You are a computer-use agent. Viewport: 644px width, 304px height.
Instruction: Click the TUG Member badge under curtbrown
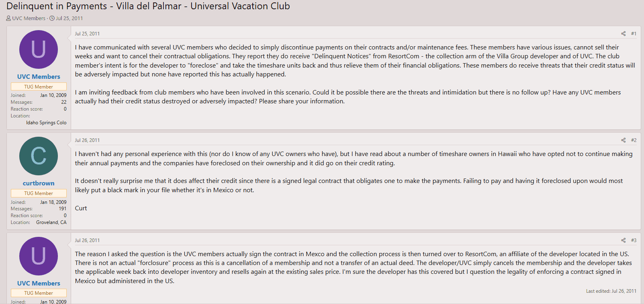click(39, 193)
